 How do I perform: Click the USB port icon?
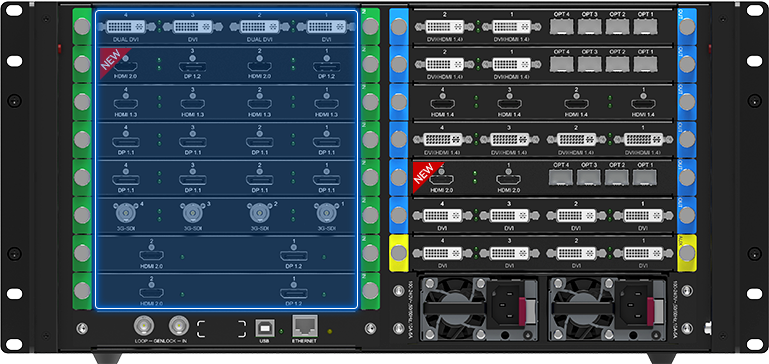[265, 328]
